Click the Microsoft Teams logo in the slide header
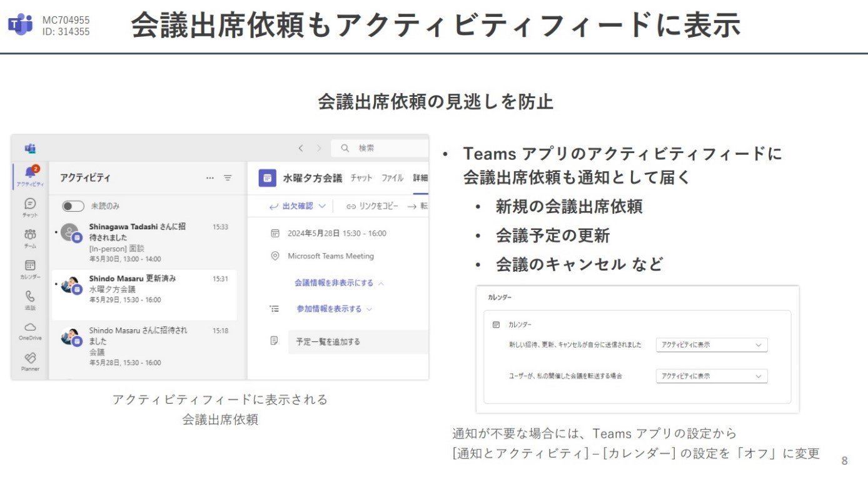868x483 pixels. [x=21, y=24]
